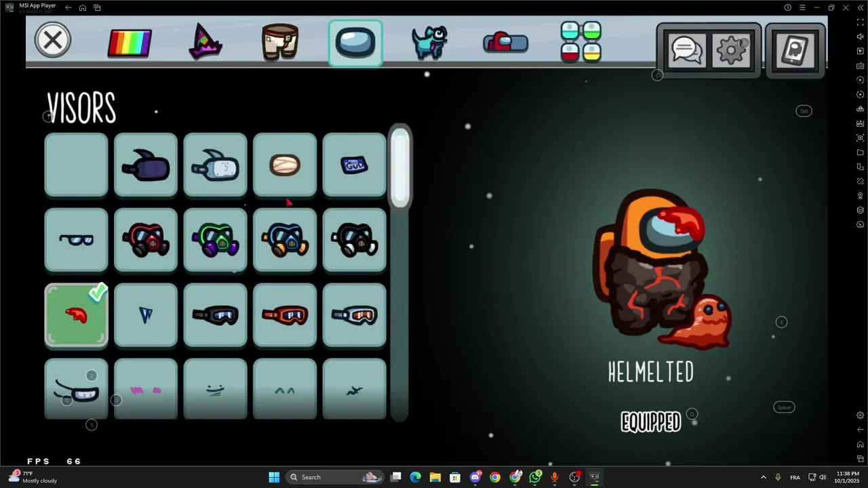This screenshot has height=488, width=868.
Task: Open Windows Start menu
Action: 274,477
